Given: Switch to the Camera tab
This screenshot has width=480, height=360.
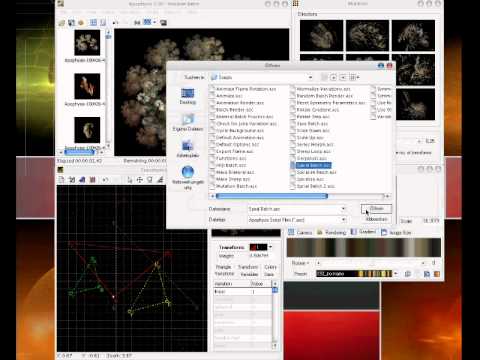Looking at the screenshot, I should (x=300, y=232).
